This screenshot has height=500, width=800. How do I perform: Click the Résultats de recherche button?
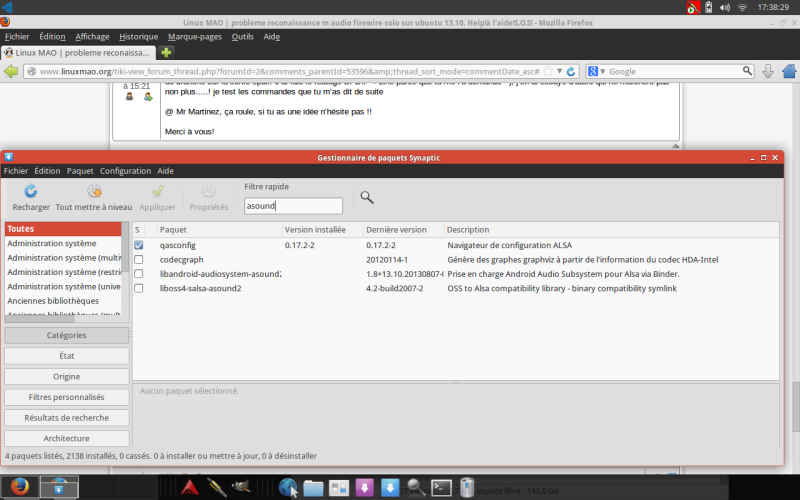coord(66,417)
